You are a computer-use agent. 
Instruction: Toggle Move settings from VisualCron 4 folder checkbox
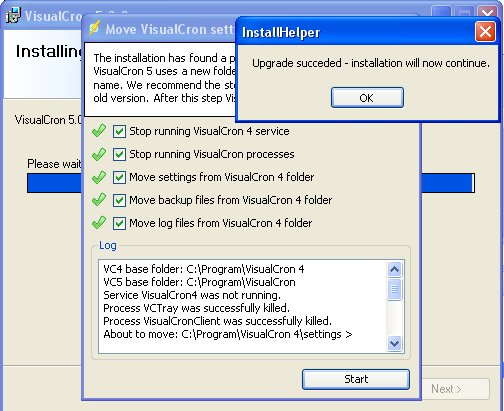tap(119, 178)
